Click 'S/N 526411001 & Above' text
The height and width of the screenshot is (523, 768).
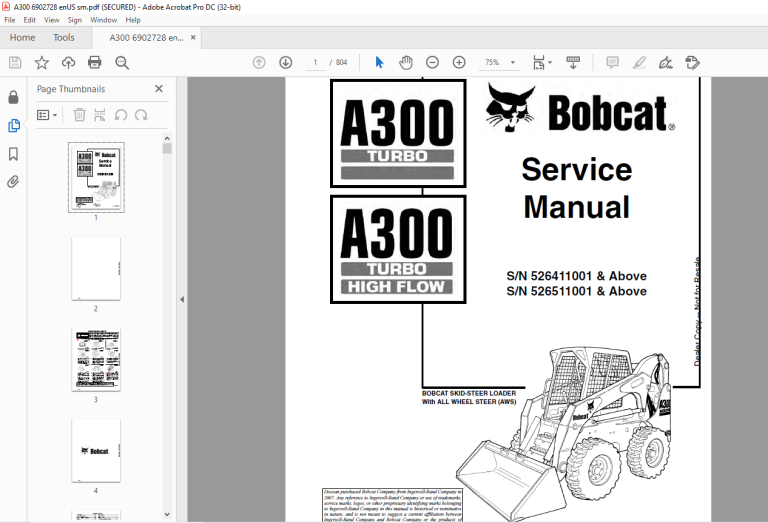pyautogui.click(x=576, y=276)
